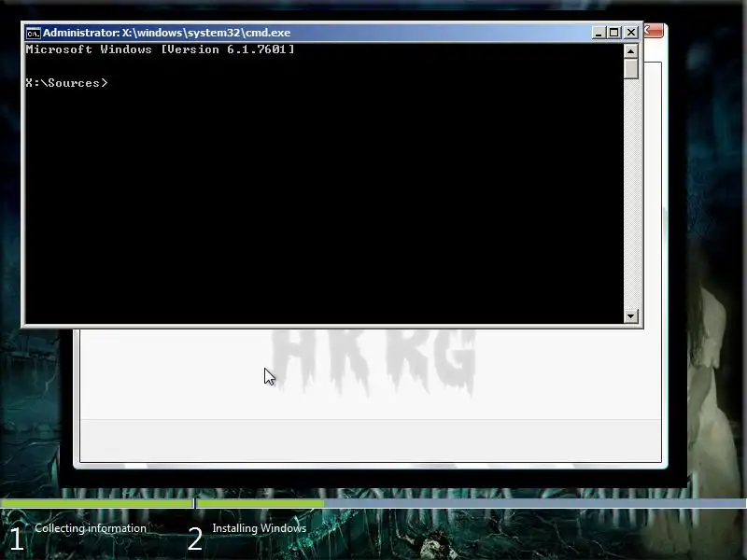
Task: Click the Installing Windows progress bar
Action: pos(472,503)
